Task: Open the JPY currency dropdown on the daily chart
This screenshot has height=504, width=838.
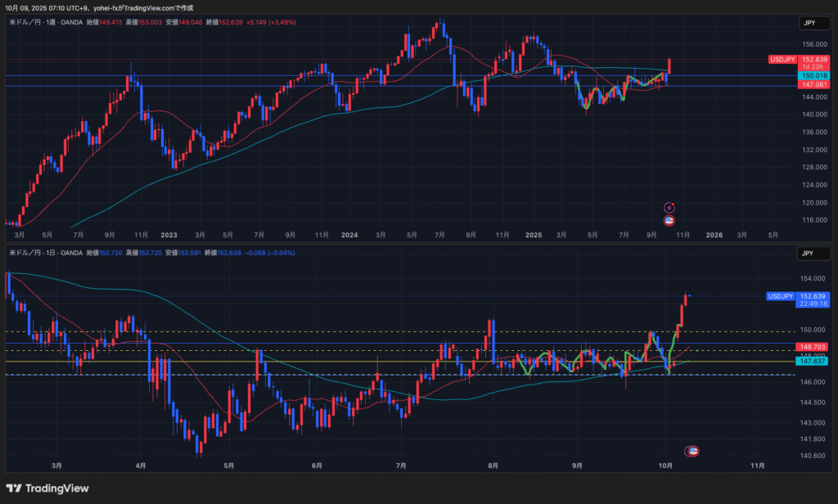Action: 809,254
